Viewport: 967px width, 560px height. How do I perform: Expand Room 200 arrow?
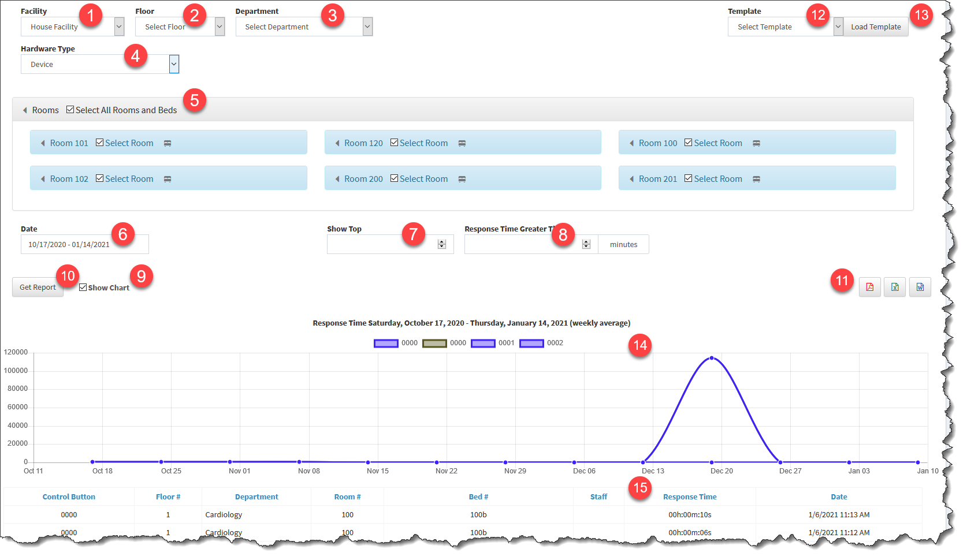337,179
